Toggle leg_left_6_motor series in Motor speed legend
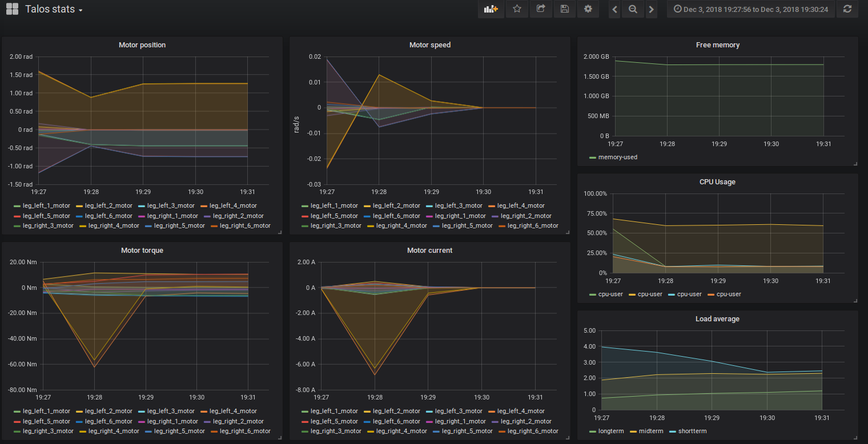The image size is (868, 444). click(x=396, y=216)
